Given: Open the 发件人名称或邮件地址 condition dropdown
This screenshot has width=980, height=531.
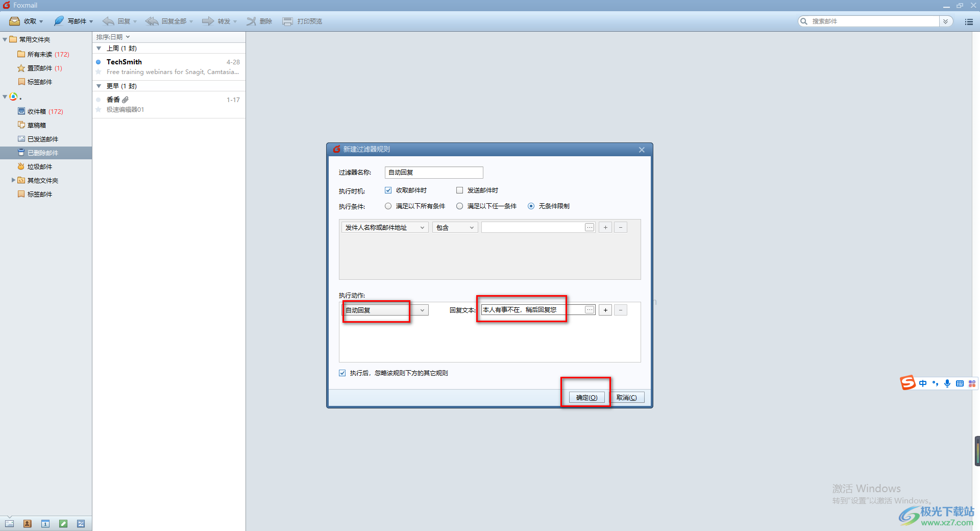Looking at the screenshot, I should pyautogui.click(x=385, y=227).
